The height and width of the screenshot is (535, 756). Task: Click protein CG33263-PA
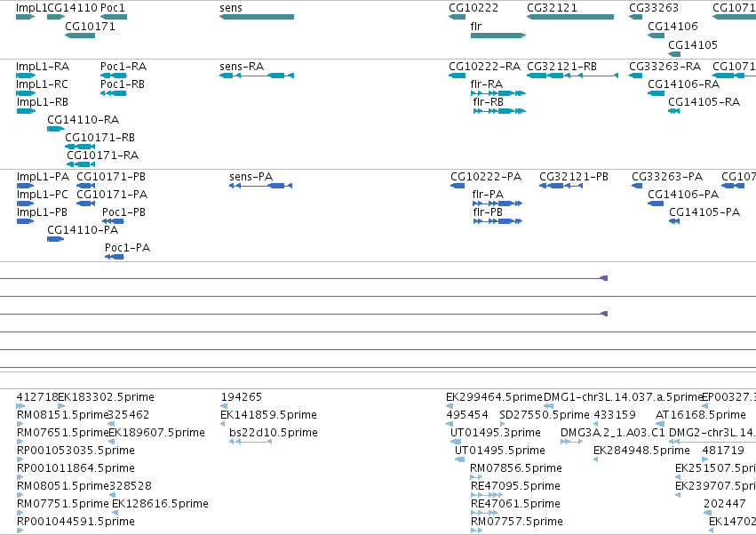[x=667, y=177]
